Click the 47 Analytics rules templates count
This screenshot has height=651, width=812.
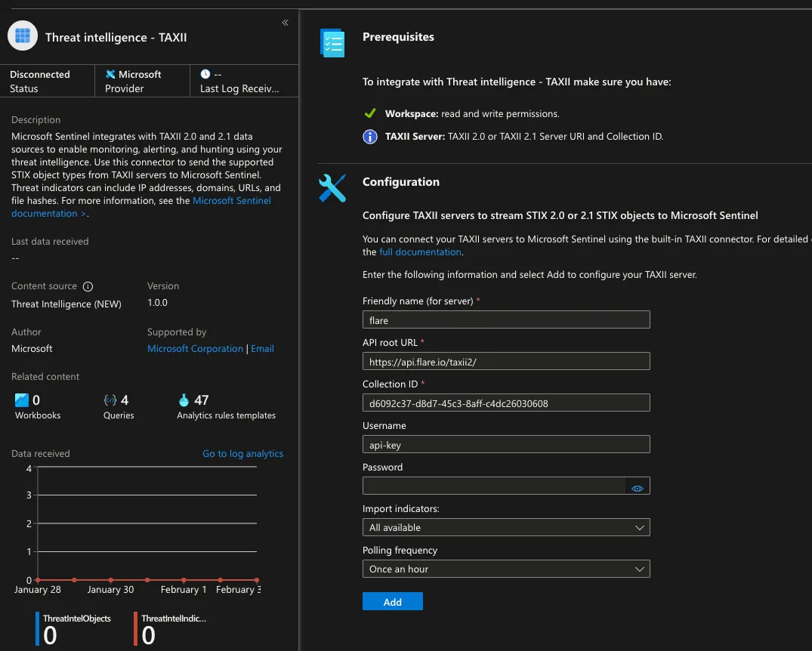(202, 400)
